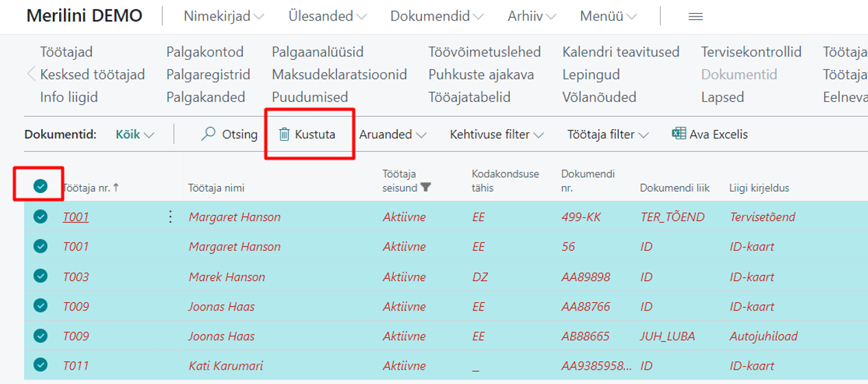Viewport: 868px width, 384px height.
Task: Open the T001 employee number link in first row
Action: (75, 217)
